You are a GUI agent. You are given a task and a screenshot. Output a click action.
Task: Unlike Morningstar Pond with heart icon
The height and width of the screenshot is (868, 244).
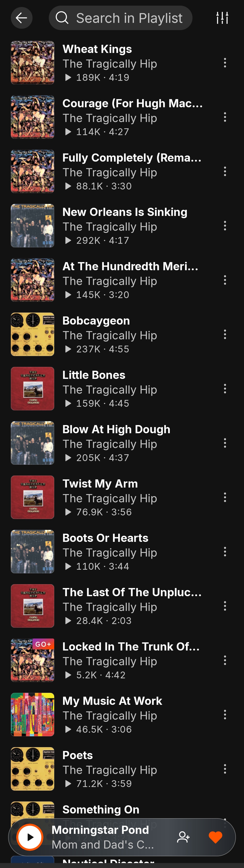(x=215, y=837)
